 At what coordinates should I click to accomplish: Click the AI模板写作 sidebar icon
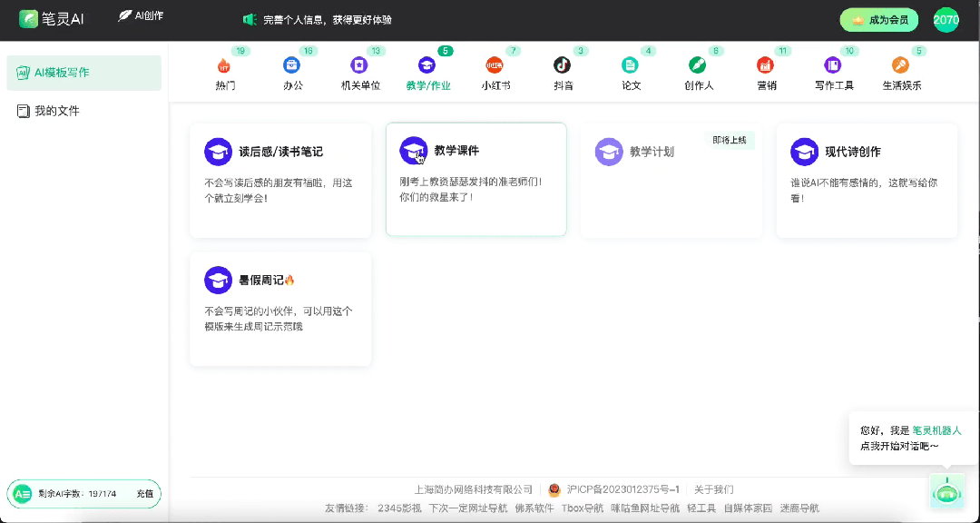22,73
